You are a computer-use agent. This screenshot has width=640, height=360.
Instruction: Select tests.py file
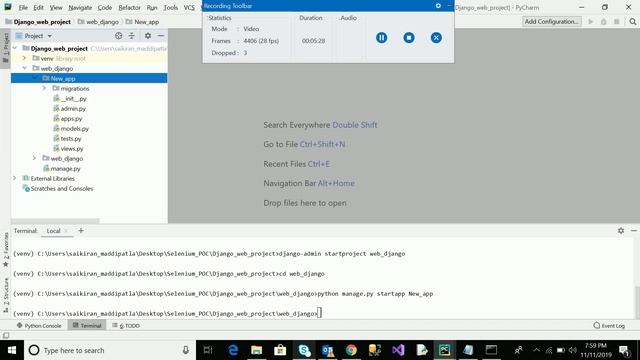click(x=68, y=138)
